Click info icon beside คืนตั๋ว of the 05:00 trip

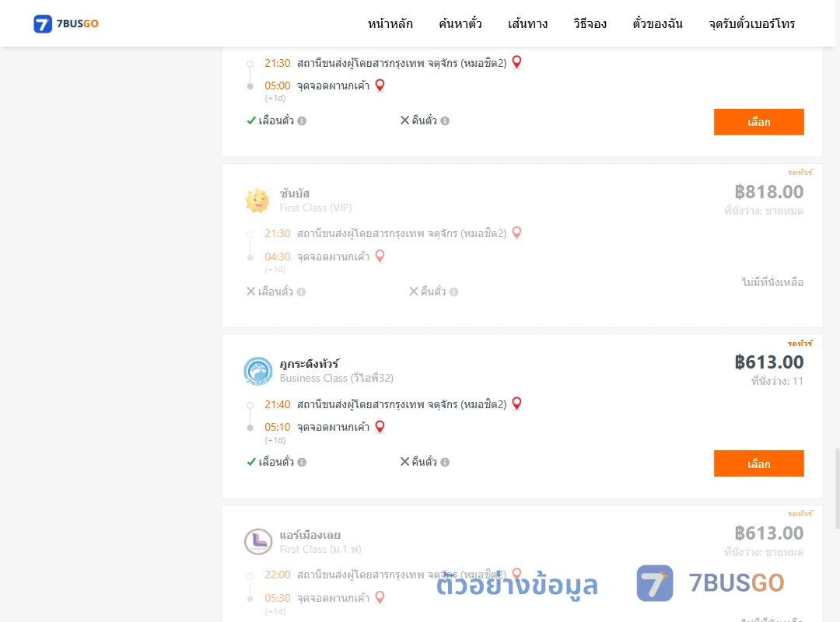(x=445, y=121)
